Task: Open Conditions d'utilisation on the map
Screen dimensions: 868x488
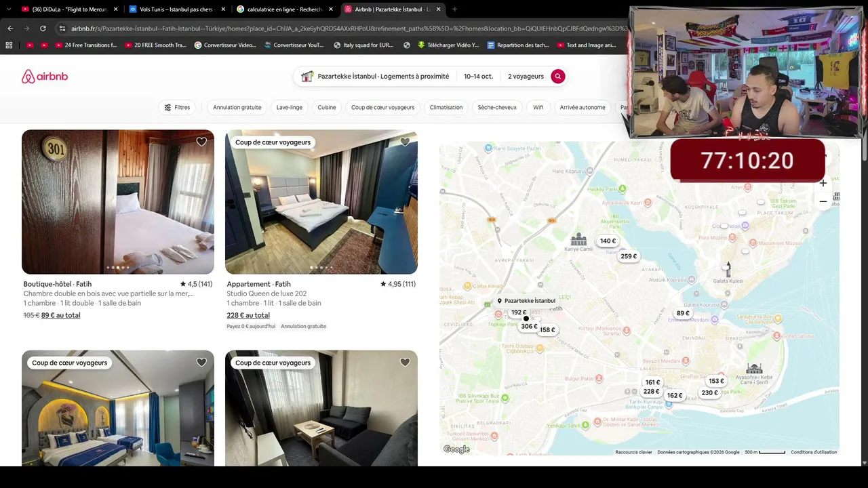Action: click(x=814, y=452)
